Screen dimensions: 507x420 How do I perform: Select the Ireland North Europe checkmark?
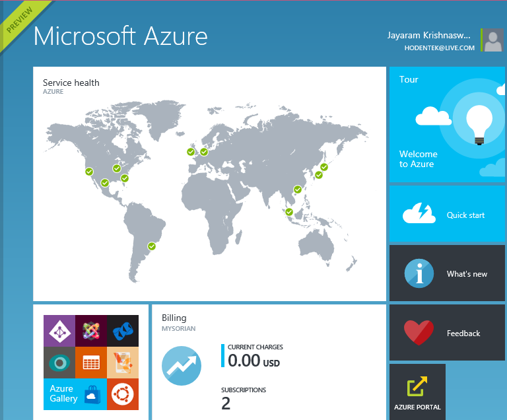pos(191,152)
